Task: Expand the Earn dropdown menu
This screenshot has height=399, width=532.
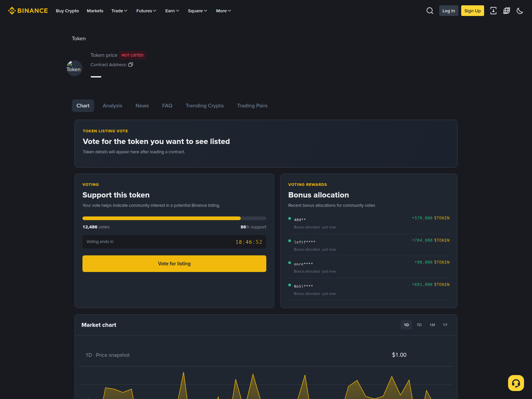Action: [x=172, y=11]
